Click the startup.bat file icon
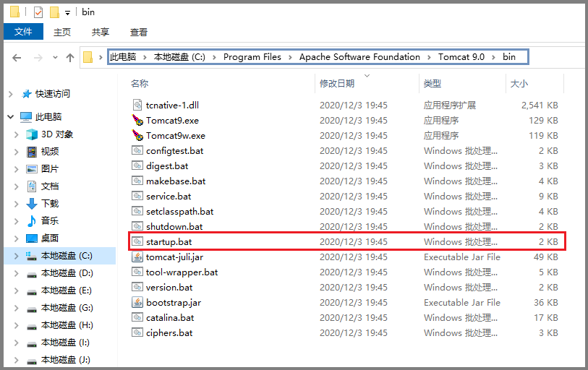 (137, 242)
